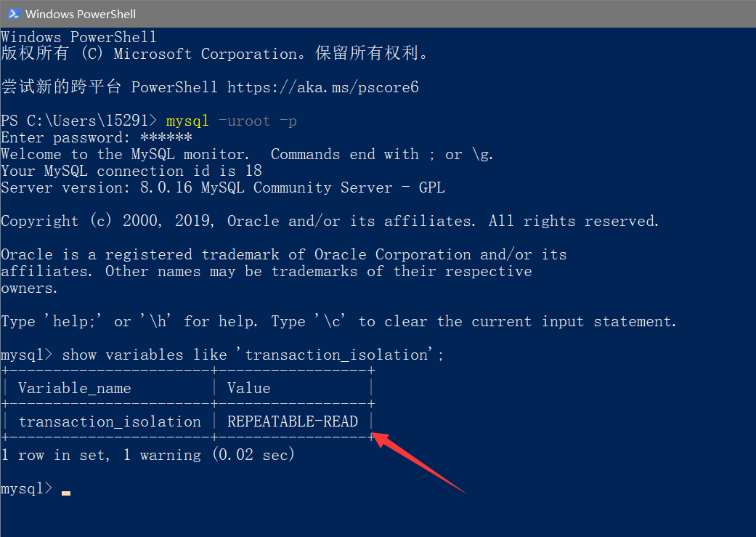756x537 pixels.
Task: Click the PowerShell icon in the title bar
Action: pyautogui.click(x=14, y=14)
